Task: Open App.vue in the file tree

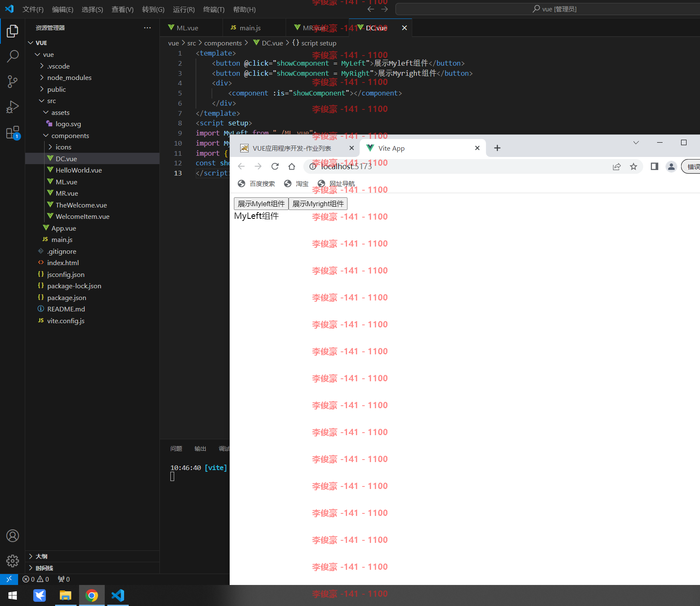Action: [x=64, y=228]
